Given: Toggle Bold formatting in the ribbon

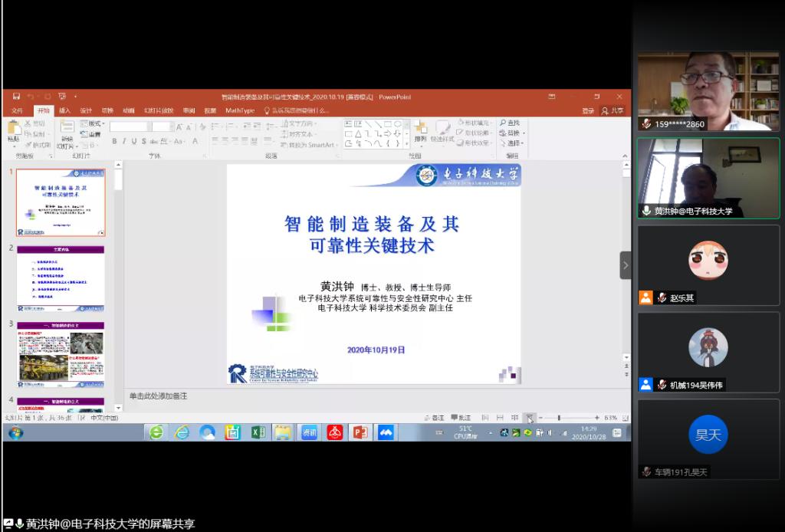Looking at the screenshot, I should [x=114, y=141].
